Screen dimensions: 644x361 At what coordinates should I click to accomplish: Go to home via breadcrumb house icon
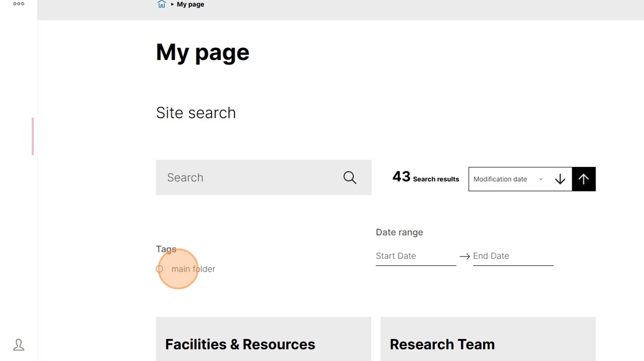(x=162, y=4)
